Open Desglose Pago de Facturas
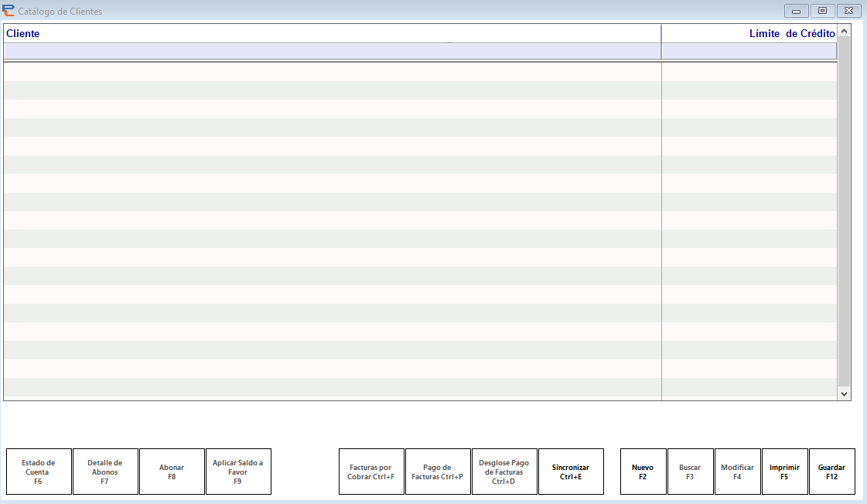The height and width of the screenshot is (504, 867). click(504, 472)
